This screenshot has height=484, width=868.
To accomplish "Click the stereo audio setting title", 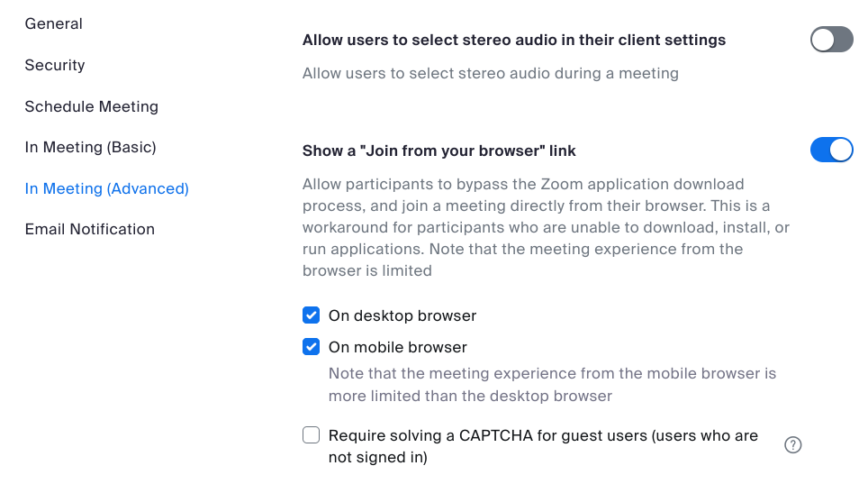I will tap(514, 40).
